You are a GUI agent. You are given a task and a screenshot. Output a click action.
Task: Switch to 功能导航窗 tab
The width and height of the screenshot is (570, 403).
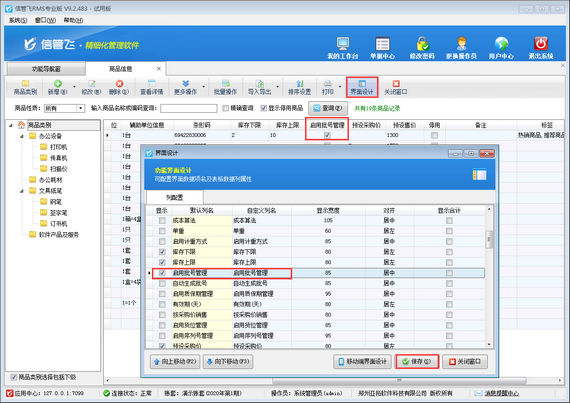pyautogui.click(x=46, y=69)
